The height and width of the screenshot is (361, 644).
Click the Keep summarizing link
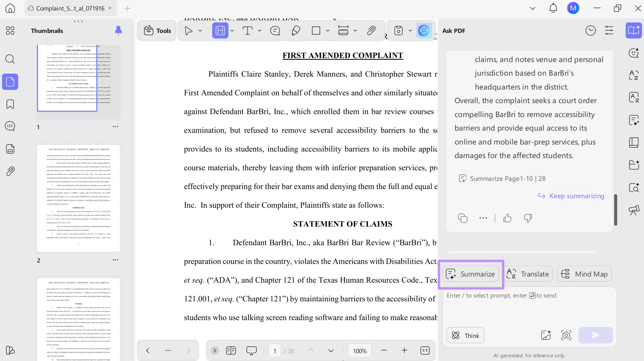pyautogui.click(x=576, y=196)
